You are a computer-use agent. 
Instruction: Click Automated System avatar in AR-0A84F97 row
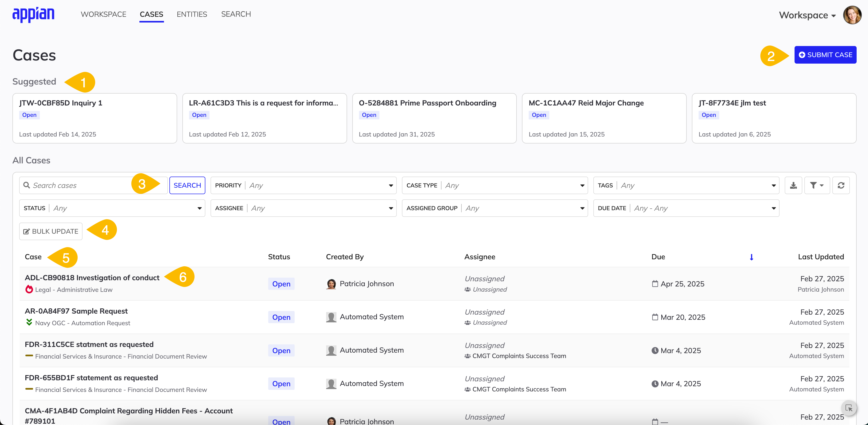click(331, 317)
